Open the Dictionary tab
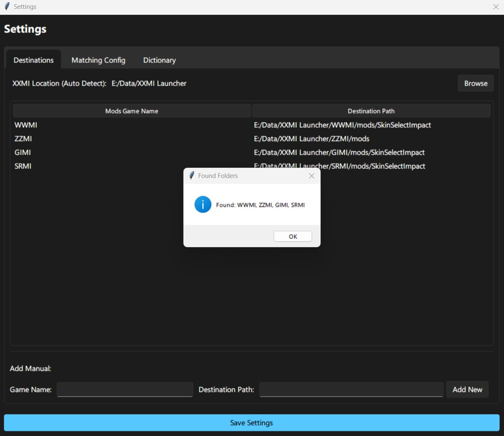This screenshot has width=504, height=436. click(x=159, y=60)
